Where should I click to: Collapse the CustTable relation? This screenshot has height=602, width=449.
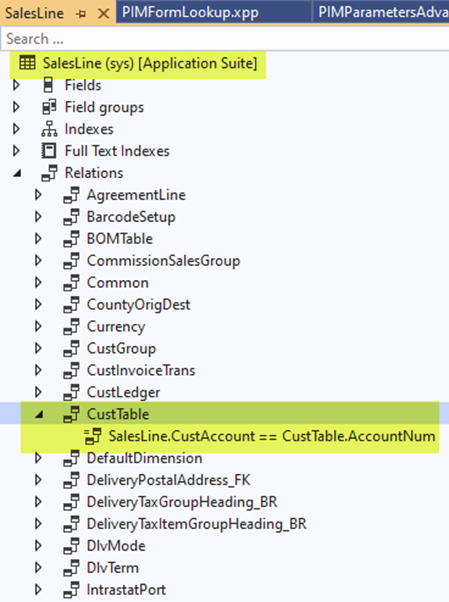click(39, 415)
